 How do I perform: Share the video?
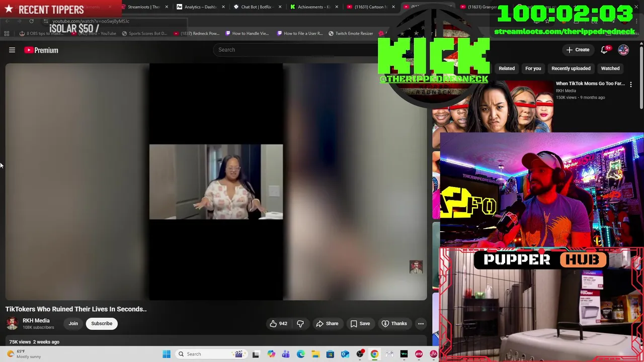(327, 323)
